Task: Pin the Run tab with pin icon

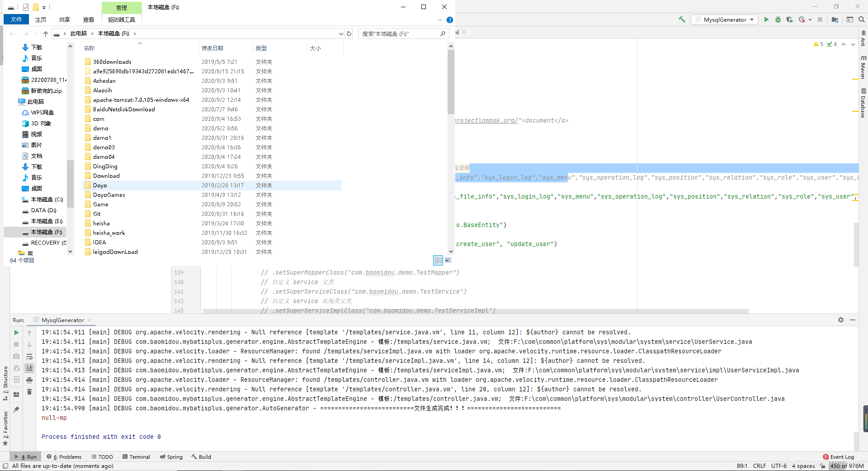Action: pyautogui.click(x=16, y=409)
